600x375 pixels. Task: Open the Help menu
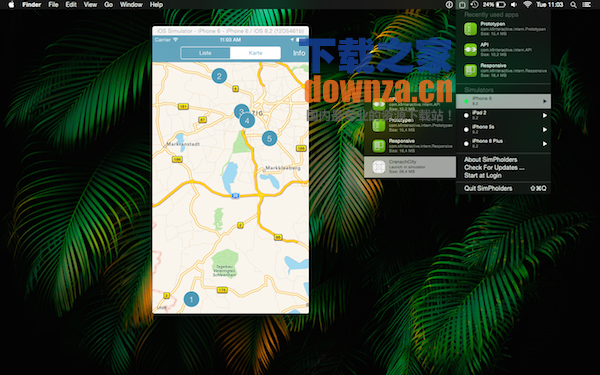pos(156,5)
